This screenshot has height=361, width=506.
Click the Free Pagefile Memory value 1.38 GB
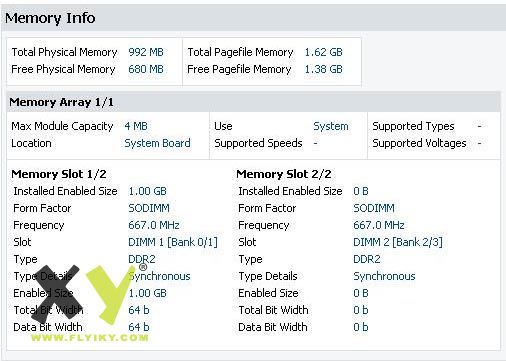(324, 69)
